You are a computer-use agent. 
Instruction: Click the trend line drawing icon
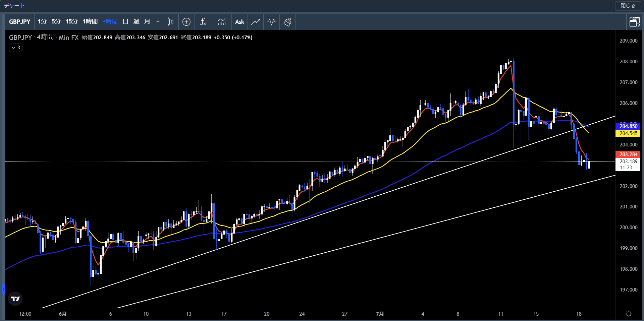255,22
